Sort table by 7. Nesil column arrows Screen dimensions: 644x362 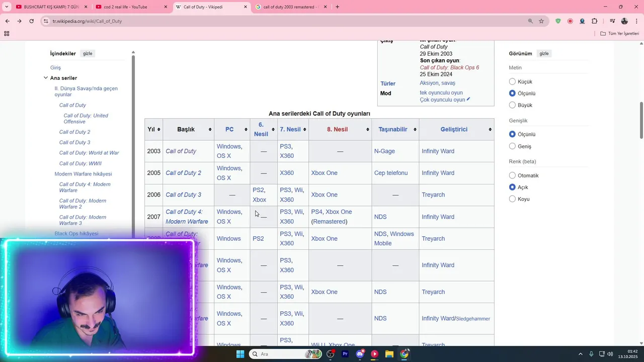point(305,130)
